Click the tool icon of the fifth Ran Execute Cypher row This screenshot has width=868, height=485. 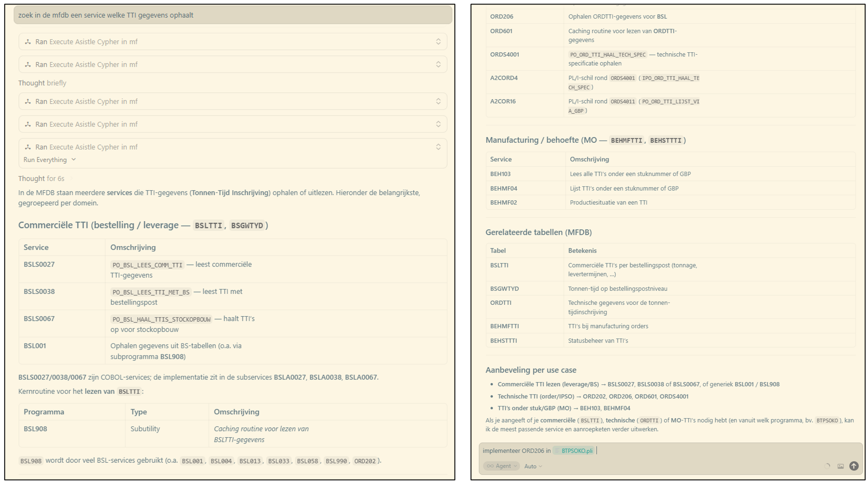tap(28, 147)
